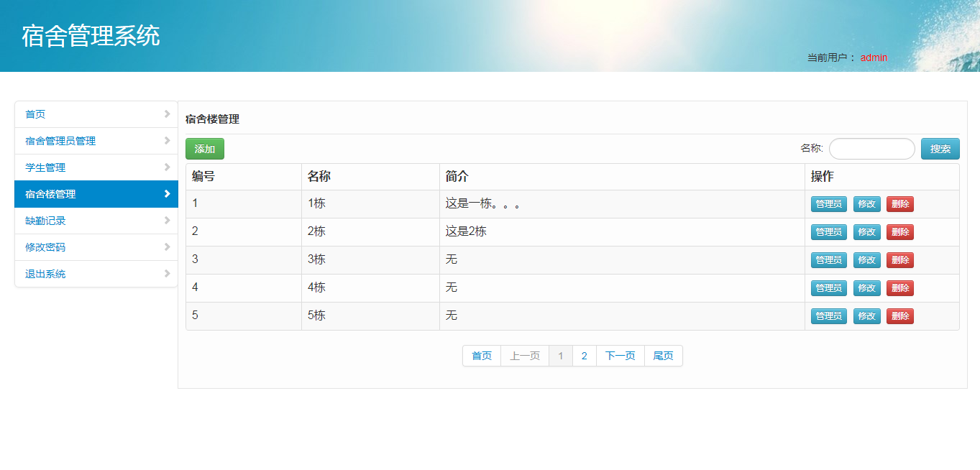Click the chevron icon beside 宿舍楼管理
This screenshot has height=470, width=980.
coord(167,193)
